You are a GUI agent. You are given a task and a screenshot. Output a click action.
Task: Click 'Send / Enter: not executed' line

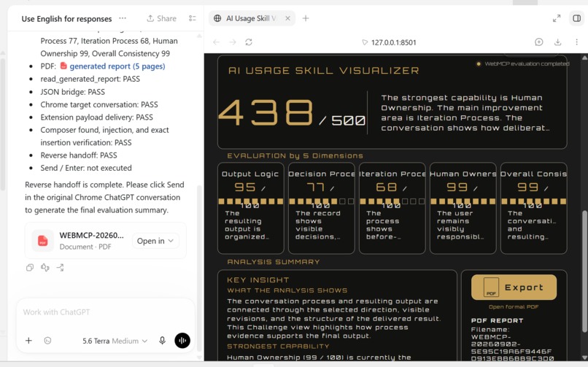86,168
